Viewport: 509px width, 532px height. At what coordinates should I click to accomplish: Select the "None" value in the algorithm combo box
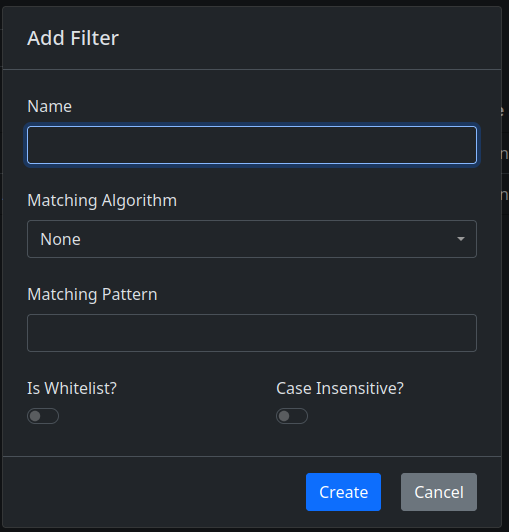click(x=60, y=239)
